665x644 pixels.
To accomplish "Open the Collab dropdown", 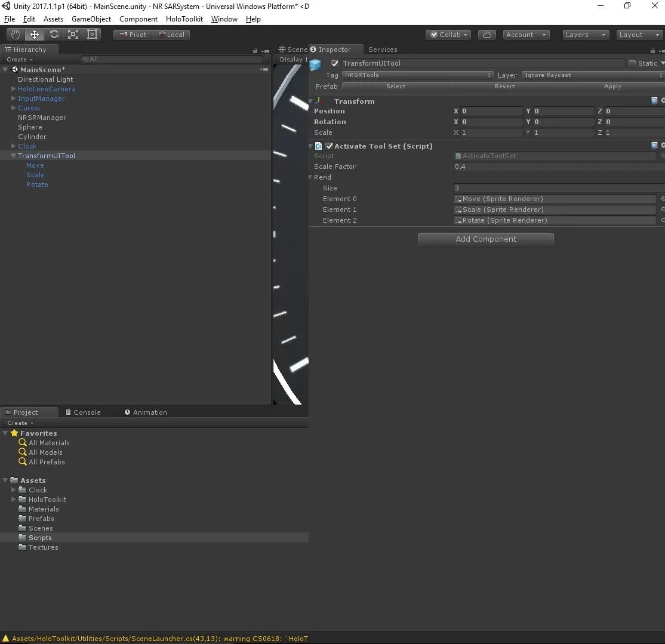I will [448, 35].
